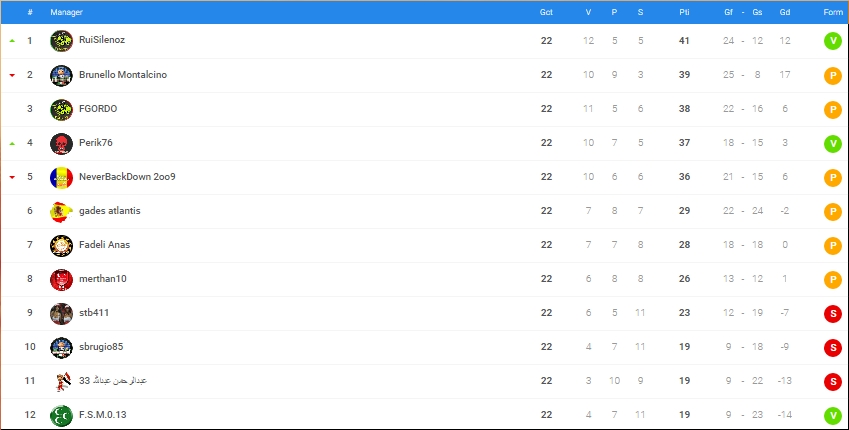Open sbrugio85 manager profile link
Viewport: 849px width, 430px height.
point(101,347)
